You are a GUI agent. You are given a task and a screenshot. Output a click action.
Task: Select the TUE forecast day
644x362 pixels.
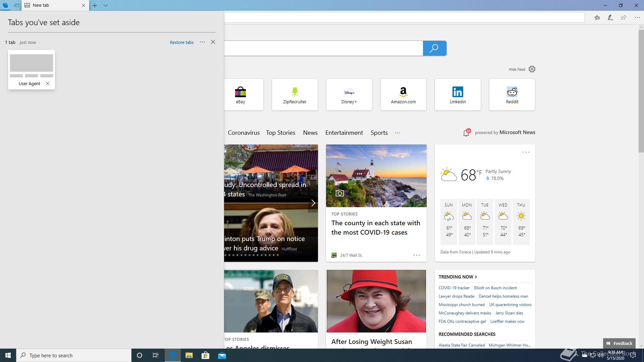pyautogui.click(x=485, y=222)
